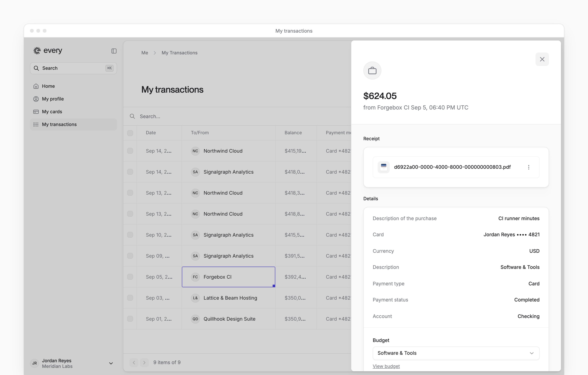
Task: Check the Quillhook Design Suite row checkbox
Action: [130, 319]
